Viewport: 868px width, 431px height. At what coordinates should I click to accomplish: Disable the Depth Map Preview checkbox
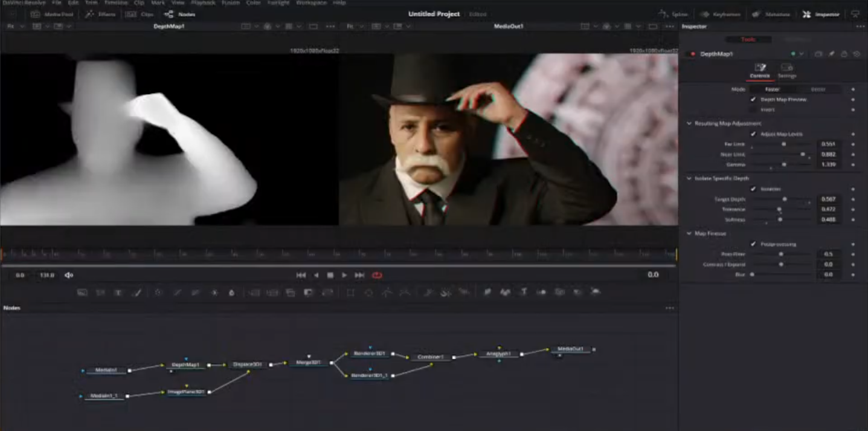tap(753, 99)
